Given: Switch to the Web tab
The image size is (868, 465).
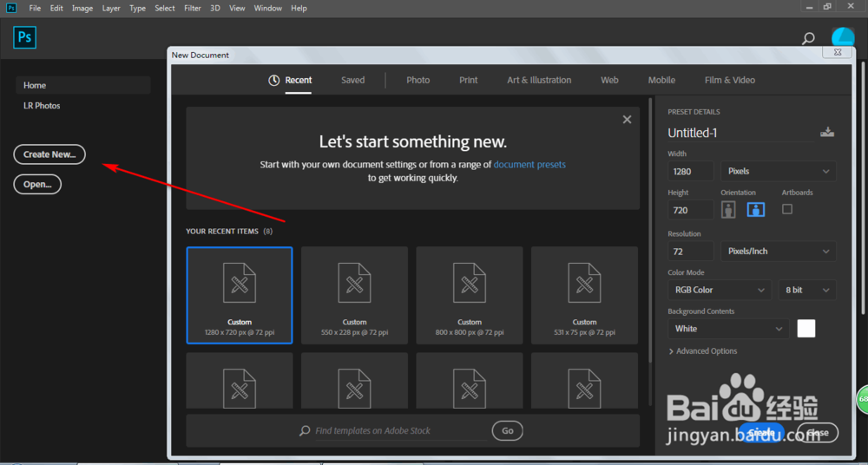Looking at the screenshot, I should [x=609, y=81].
